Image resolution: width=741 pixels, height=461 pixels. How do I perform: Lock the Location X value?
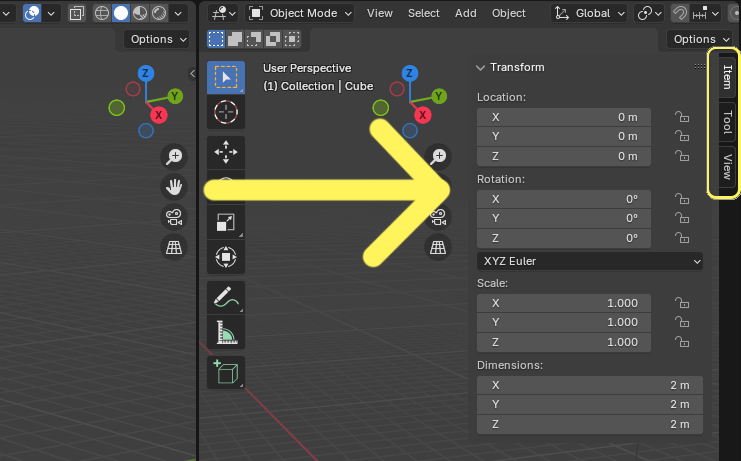[683, 117]
